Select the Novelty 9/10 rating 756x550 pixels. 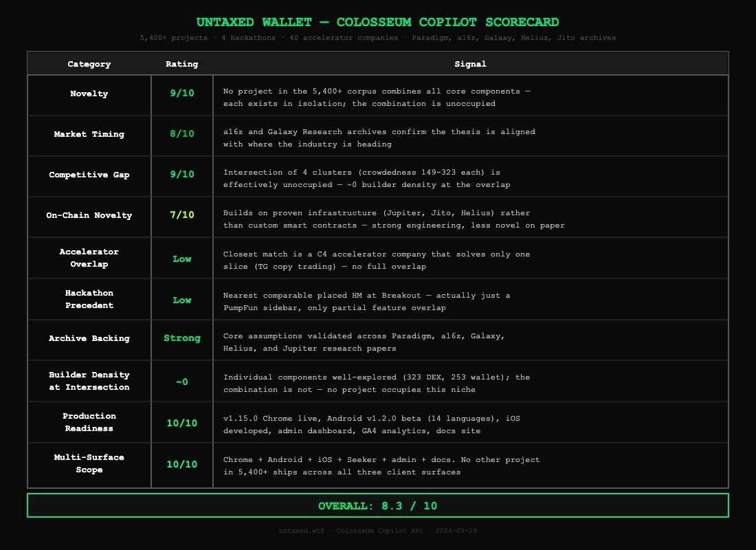pos(181,93)
